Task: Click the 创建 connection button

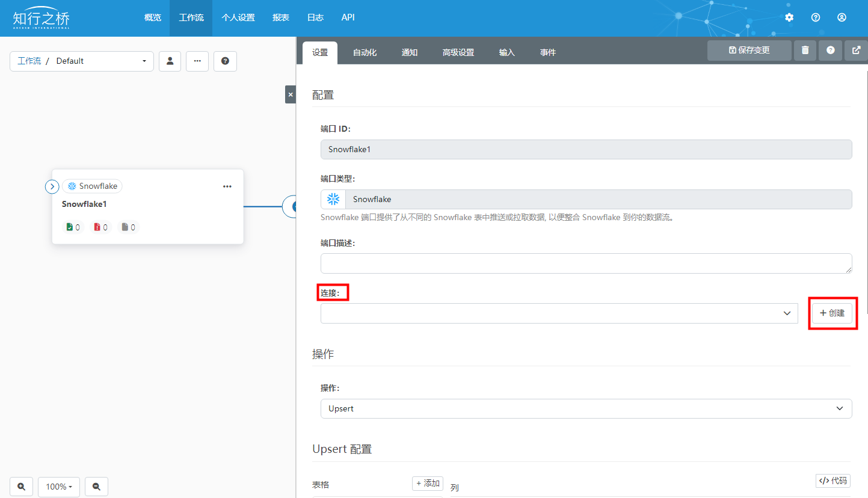Action: pyautogui.click(x=832, y=313)
